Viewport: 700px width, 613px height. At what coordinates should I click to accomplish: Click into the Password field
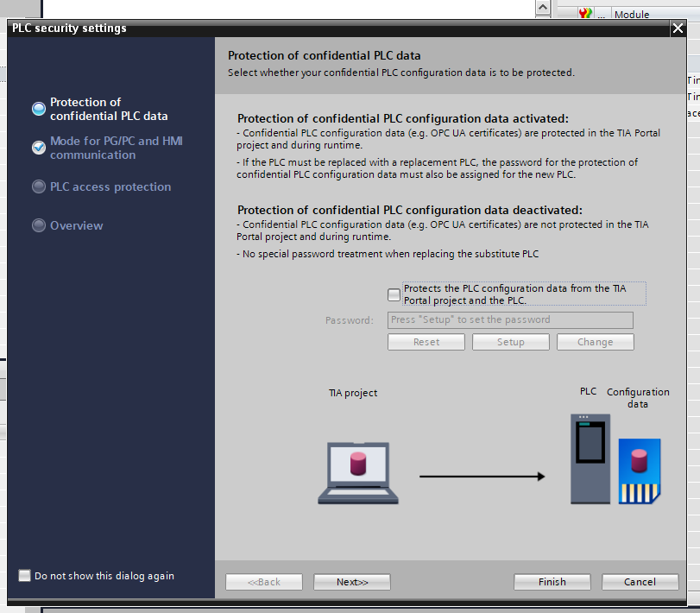point(510,320)
